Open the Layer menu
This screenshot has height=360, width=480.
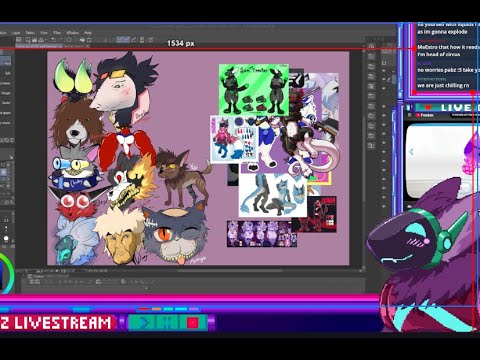pyautogui.click(x=16, y=33)
